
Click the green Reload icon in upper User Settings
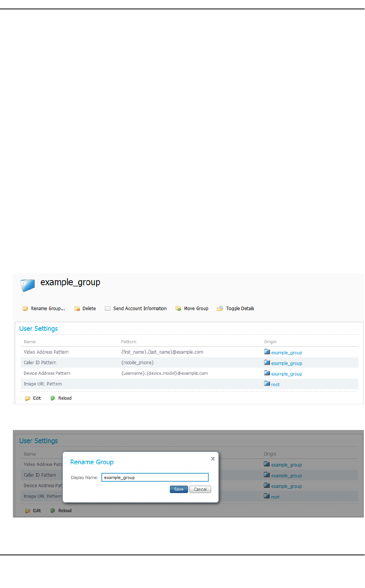click(53, 398)
